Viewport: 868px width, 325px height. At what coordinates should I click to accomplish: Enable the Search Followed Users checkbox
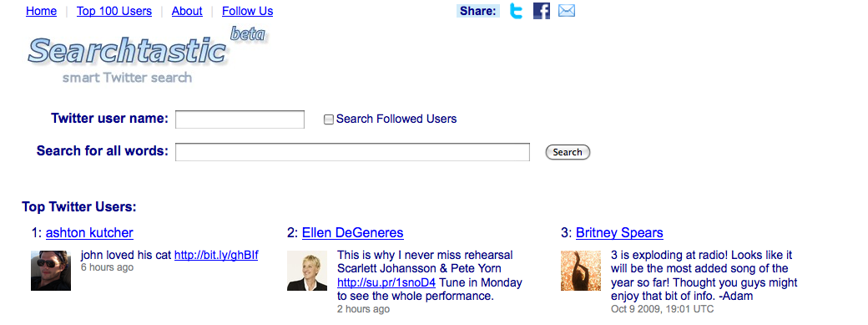click(x=329, y=119)
